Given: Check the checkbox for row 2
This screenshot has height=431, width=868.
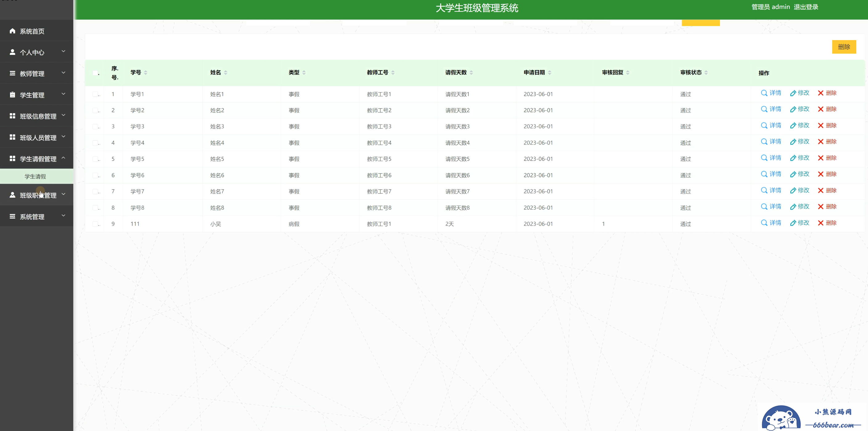Looking at the screenshot, I should (x=95, y=110).
